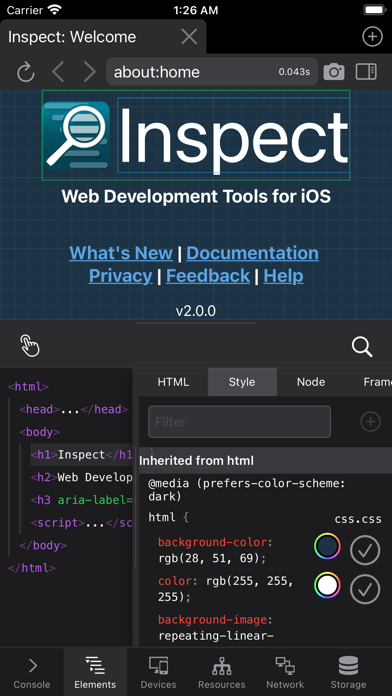Image resolution: width=392 pixels, height=696 pixels.
Task: Open the What's New link
Action: [121, 253]
